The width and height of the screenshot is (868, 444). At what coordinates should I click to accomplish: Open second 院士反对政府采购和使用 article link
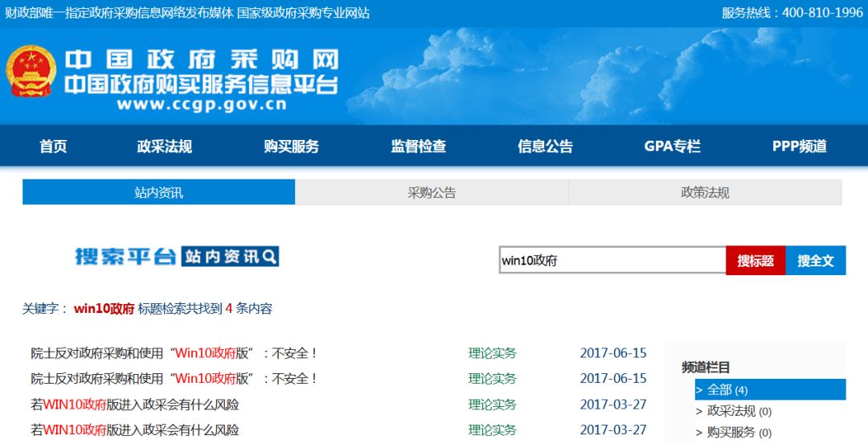click(x=174, y=379)
